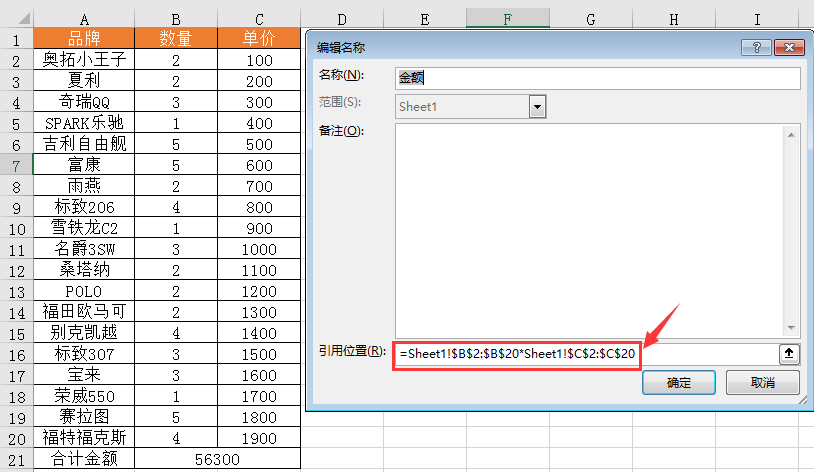Viewport: 814px width, 472px height.
Task: Click the comment box scrollbar down arrow
Action: tap(791, 328)
